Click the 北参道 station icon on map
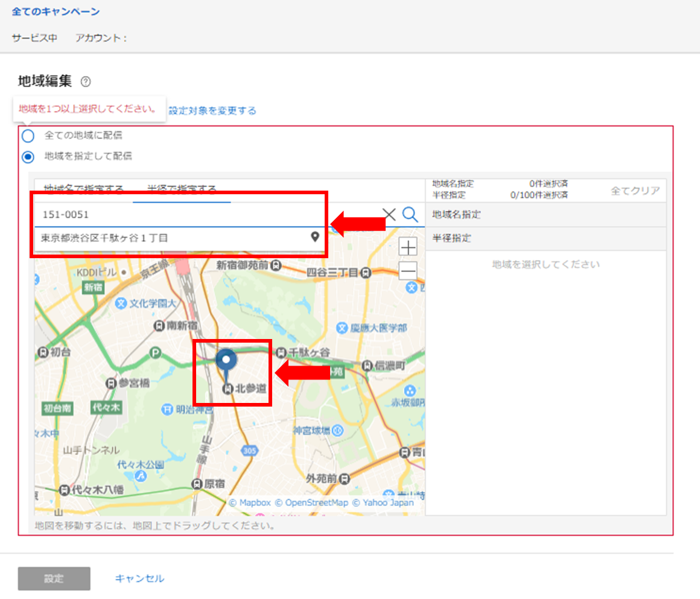The image size is (700, 599). (227, 389)
